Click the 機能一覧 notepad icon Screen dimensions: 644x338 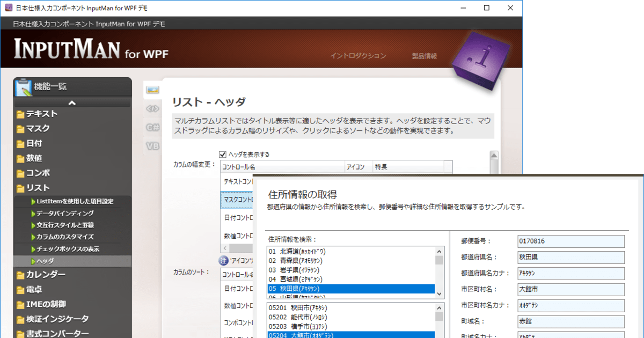pos(24,87)
